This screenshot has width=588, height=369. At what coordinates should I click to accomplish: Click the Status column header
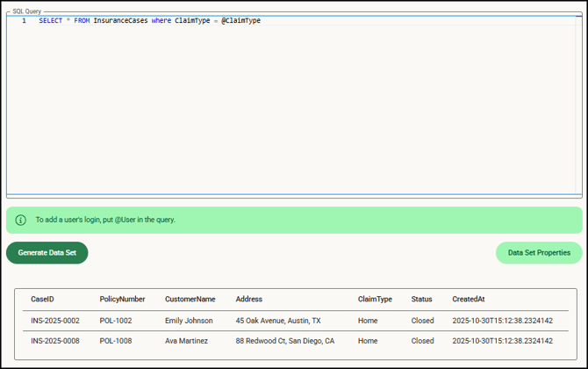click(421, 300)
